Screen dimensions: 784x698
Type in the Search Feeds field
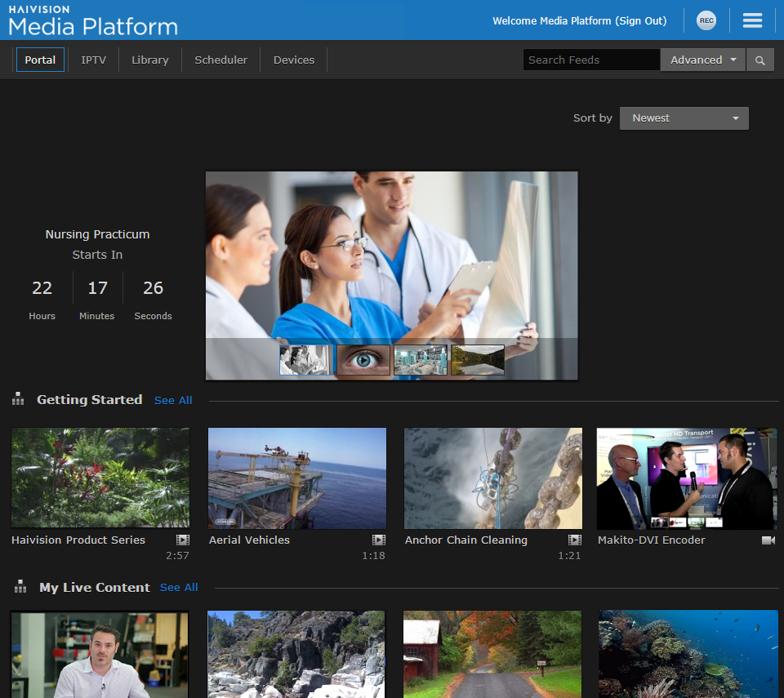coord(590,60)
